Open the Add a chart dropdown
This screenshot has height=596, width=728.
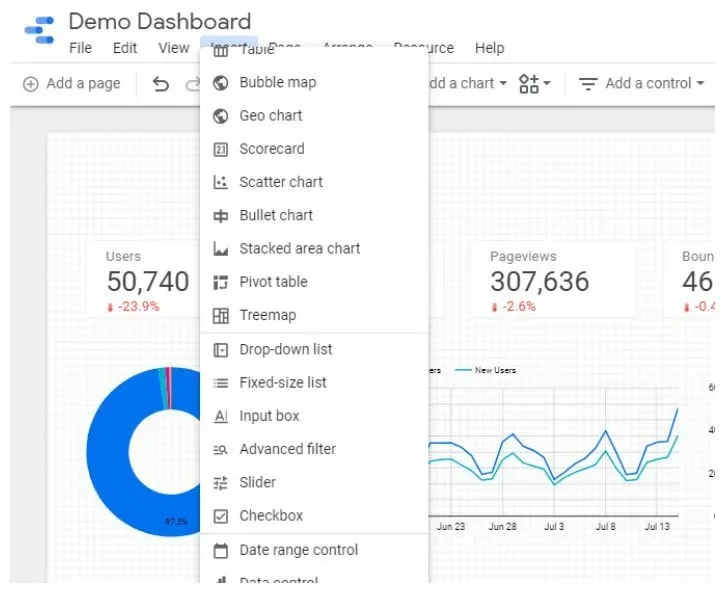pos(467,84)
